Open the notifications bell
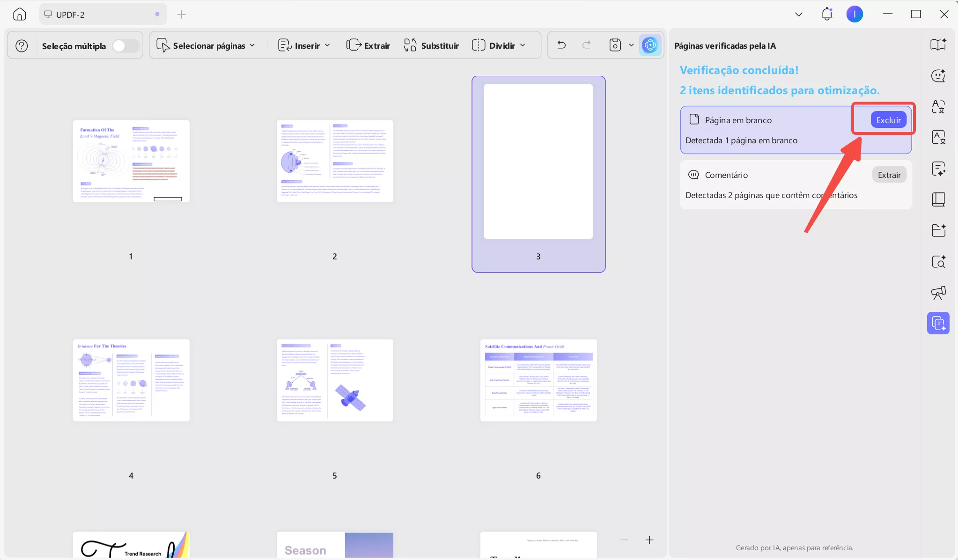Viewport: 958px width, 560px height. pos(827,14)
